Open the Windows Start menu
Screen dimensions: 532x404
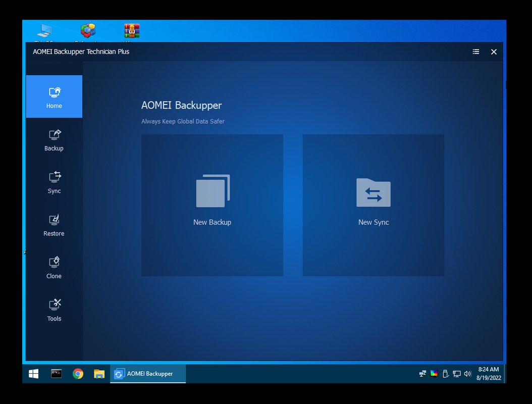34,374
